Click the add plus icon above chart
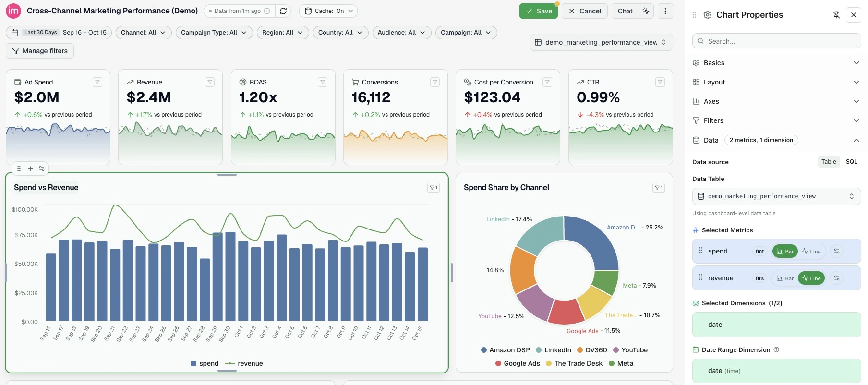The image size is (868, 385). [30, 168]
